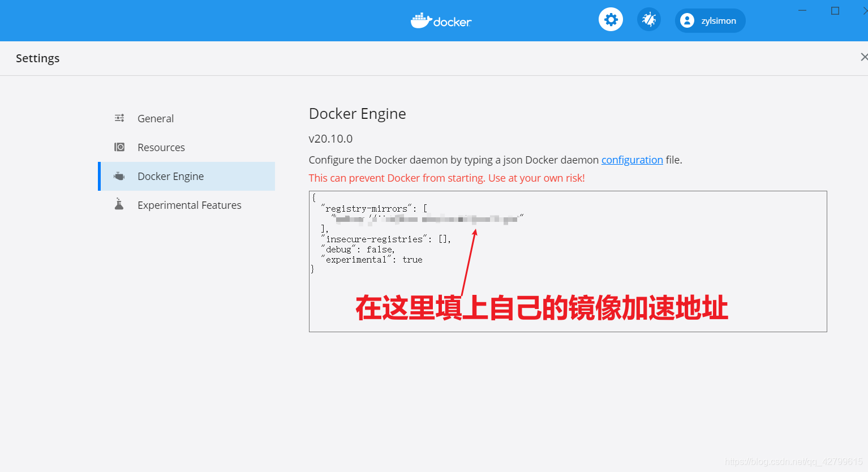This screenshot has height=472, width=868.
Task: Open the Resources settings tab
Action: click(x=187, y=147)
